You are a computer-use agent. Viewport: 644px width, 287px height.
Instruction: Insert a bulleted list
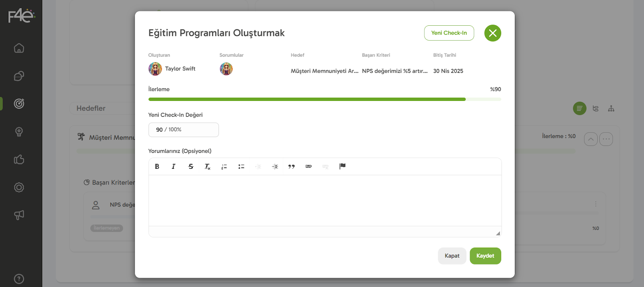point(241,166)
